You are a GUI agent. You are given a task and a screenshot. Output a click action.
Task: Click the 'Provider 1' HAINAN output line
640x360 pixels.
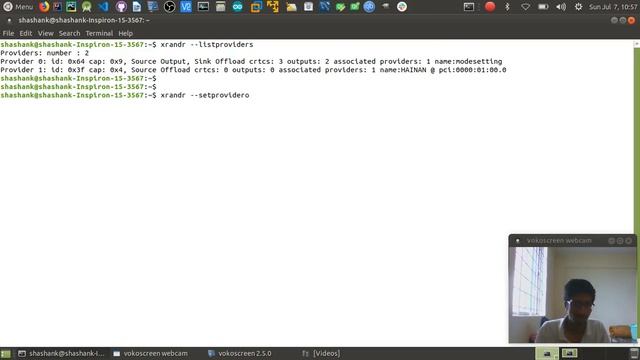point(253,70)
